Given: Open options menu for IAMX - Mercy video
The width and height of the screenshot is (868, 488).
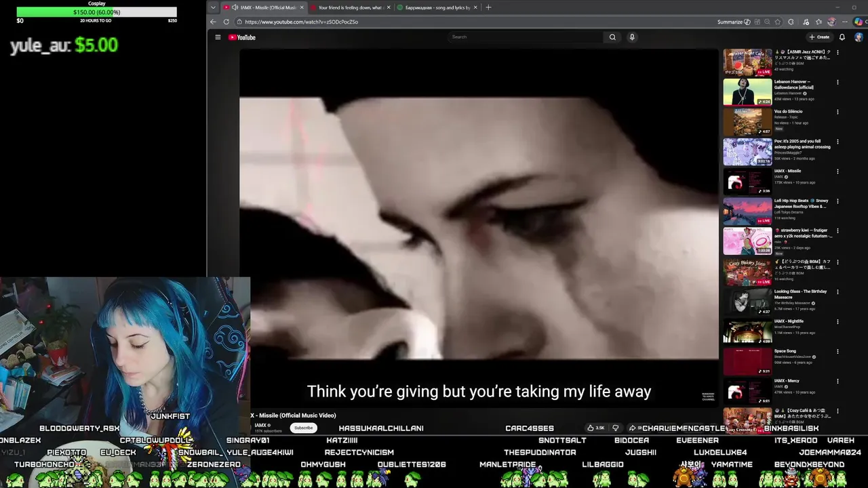Looking at the screenshot, I should pos(837,381).
